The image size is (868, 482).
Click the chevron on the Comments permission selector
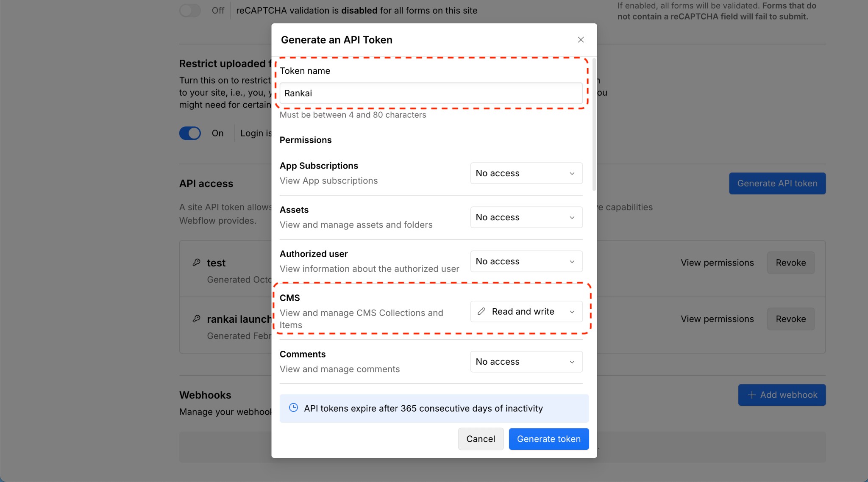[572, 361]
